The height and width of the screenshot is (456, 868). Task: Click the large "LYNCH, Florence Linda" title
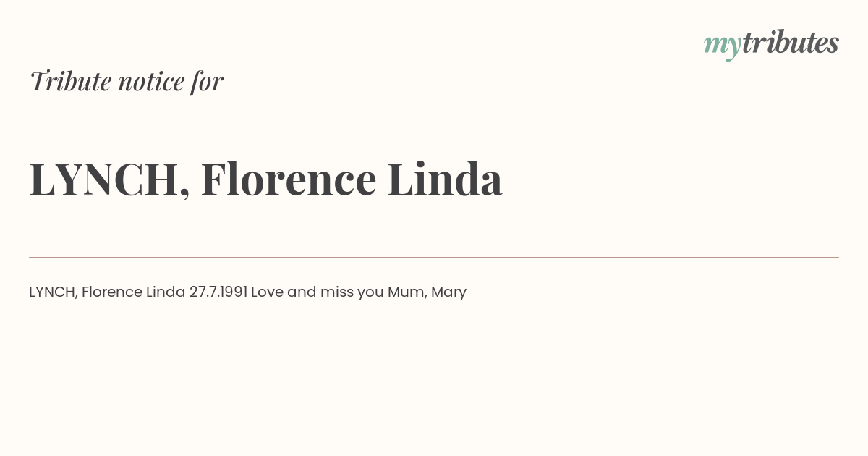[265, 179]
